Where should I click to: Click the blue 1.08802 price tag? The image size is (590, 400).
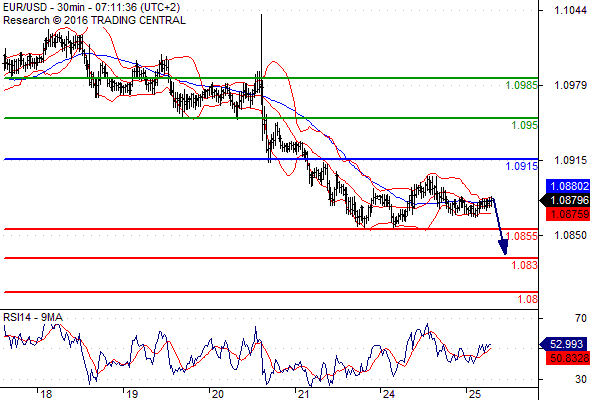568,186
